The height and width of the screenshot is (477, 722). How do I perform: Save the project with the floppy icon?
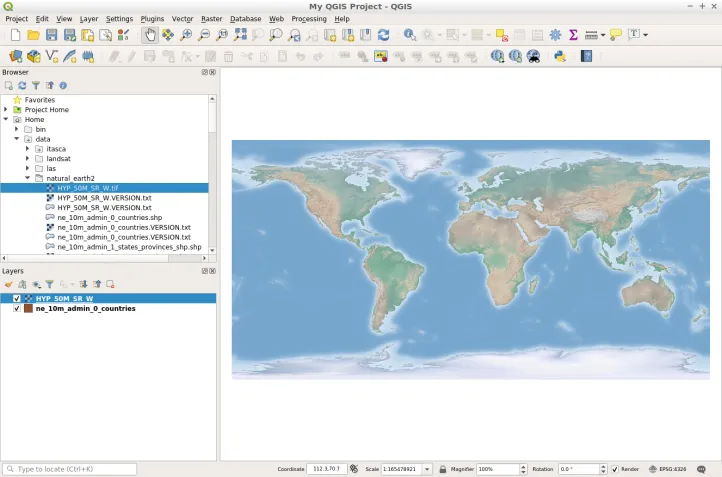(x=52, y=35)
